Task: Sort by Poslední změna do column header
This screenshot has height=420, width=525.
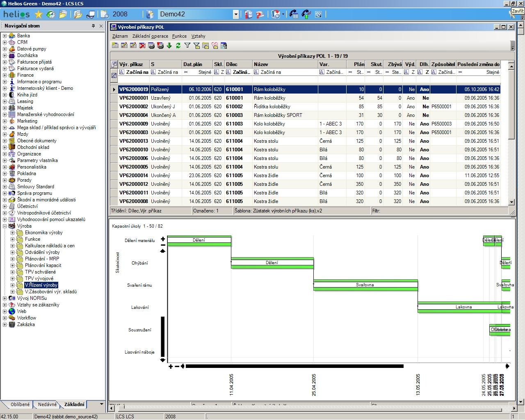Action: coord(478,64)
